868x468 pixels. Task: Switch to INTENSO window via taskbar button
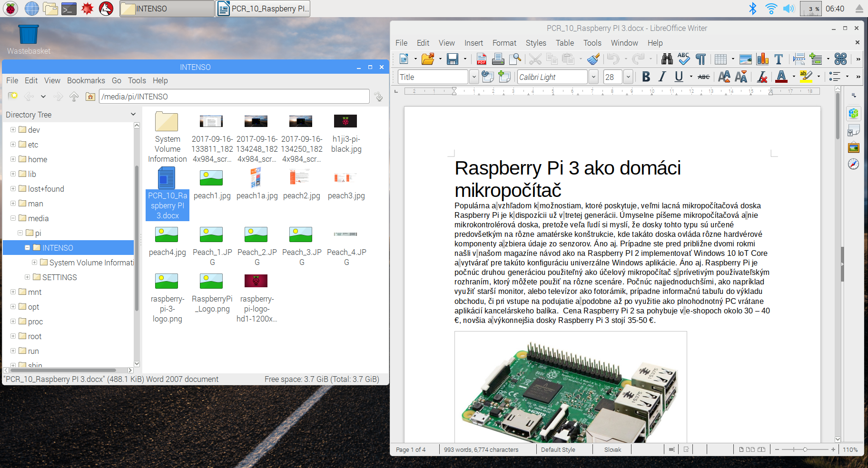point(167,9)
